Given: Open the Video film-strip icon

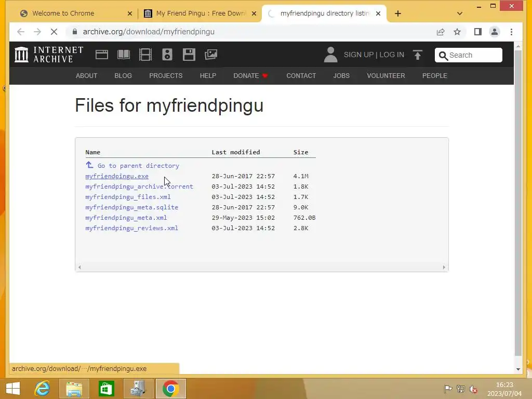Looking at the screenshot, I should [x=145, y=55].
